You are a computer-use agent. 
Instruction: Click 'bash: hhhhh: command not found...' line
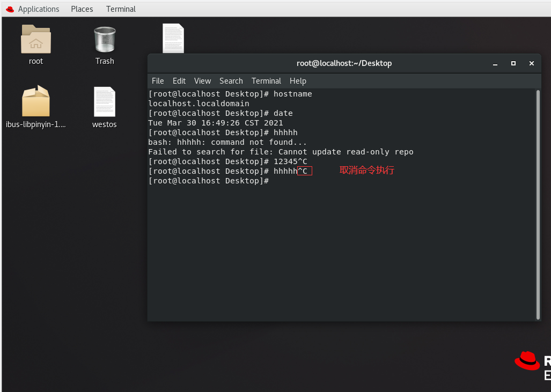(227, 142)
